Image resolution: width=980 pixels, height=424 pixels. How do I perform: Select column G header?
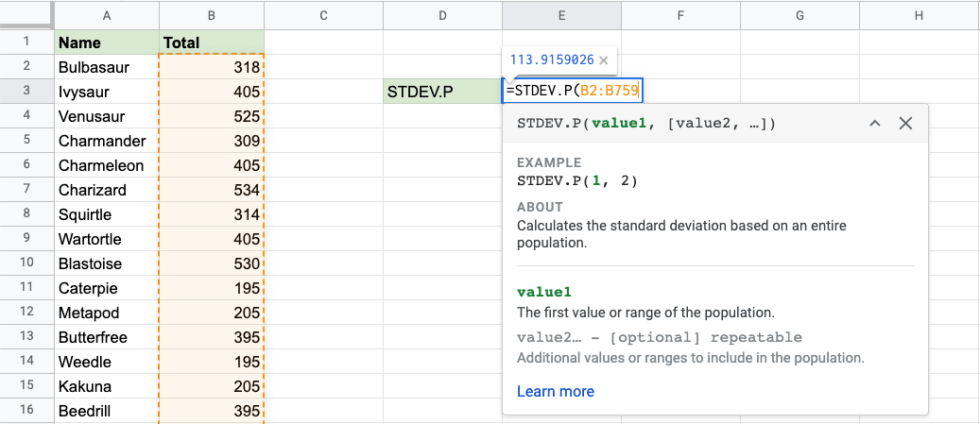pyautogui.click(x=799, y=15)
